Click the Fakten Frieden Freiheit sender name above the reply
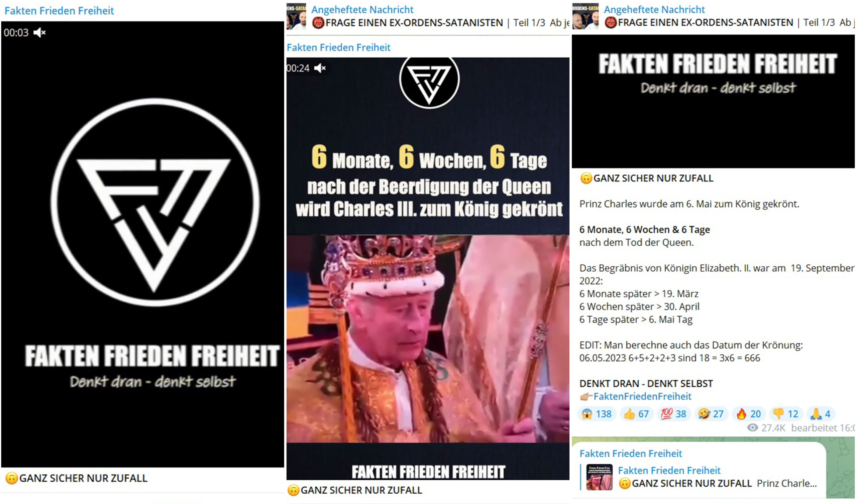Screen dimensions: 856x504 click(631, 454)
